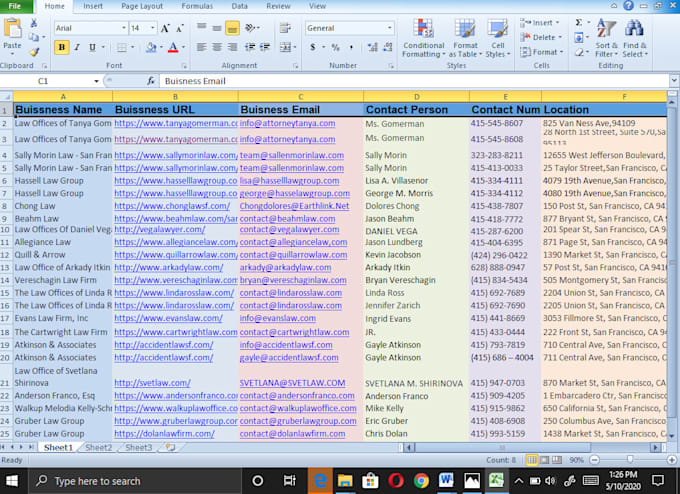Screen dimensions: 680x494
Task: Apply Percent Style format
Action: point(335,47)
